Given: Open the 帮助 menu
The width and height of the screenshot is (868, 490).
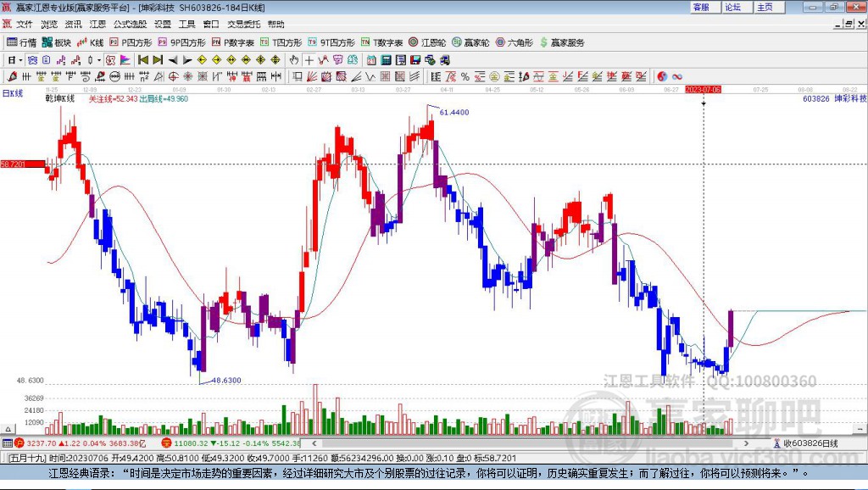Looking at the screenshot, I should (275, 24).
